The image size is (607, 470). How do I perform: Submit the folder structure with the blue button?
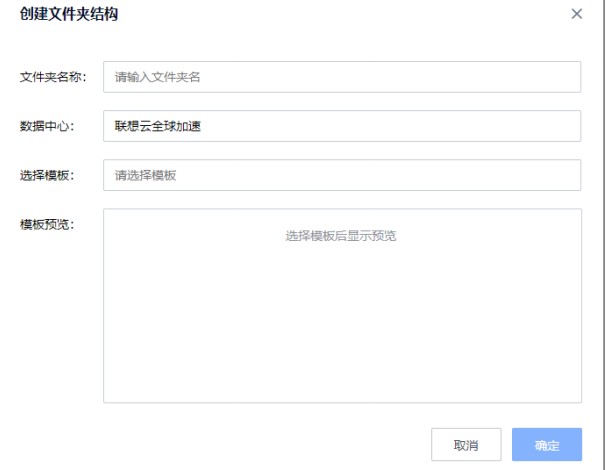tap(546, 445)
